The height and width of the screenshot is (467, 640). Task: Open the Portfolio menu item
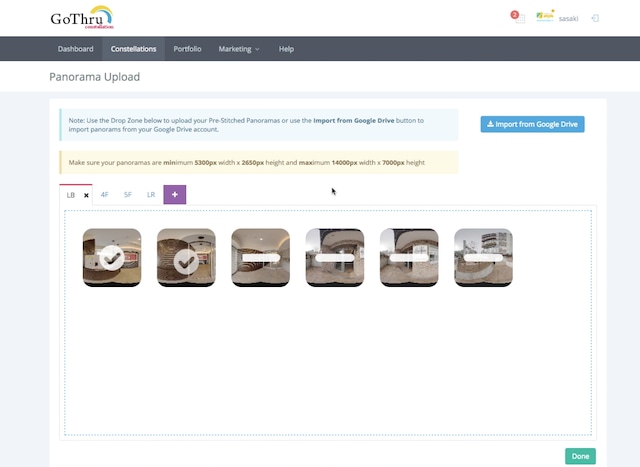(187, 49)
